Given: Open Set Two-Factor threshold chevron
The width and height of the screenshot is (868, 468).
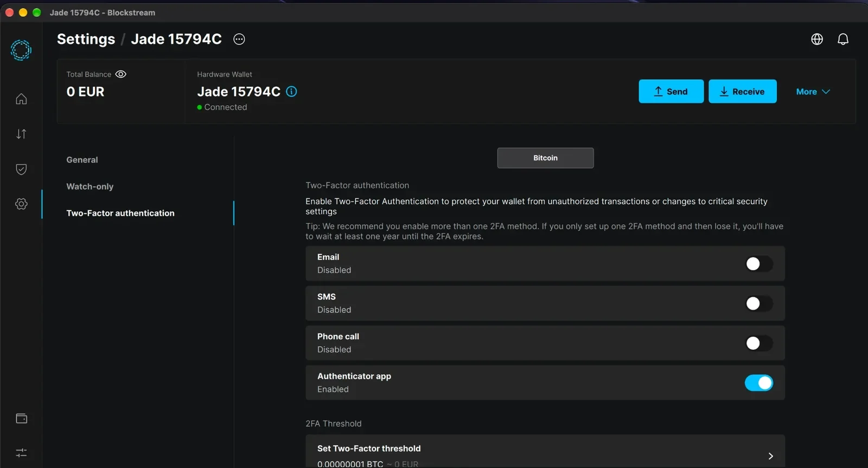Looking at the screenshot, I should tap(771, 456).
